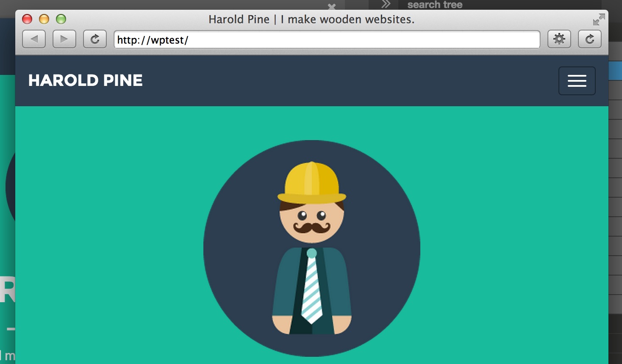
Task: Close the window with the red button
Action: click(27, 19)
